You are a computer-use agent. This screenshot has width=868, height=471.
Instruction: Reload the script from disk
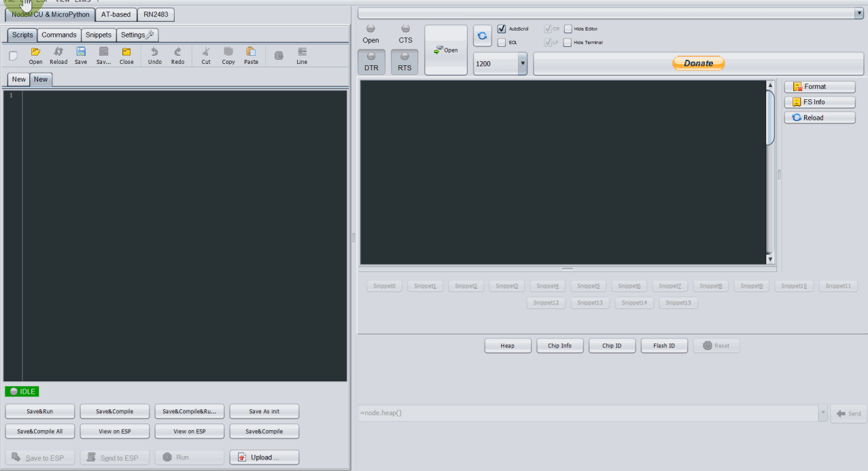(x=58, y=56)
